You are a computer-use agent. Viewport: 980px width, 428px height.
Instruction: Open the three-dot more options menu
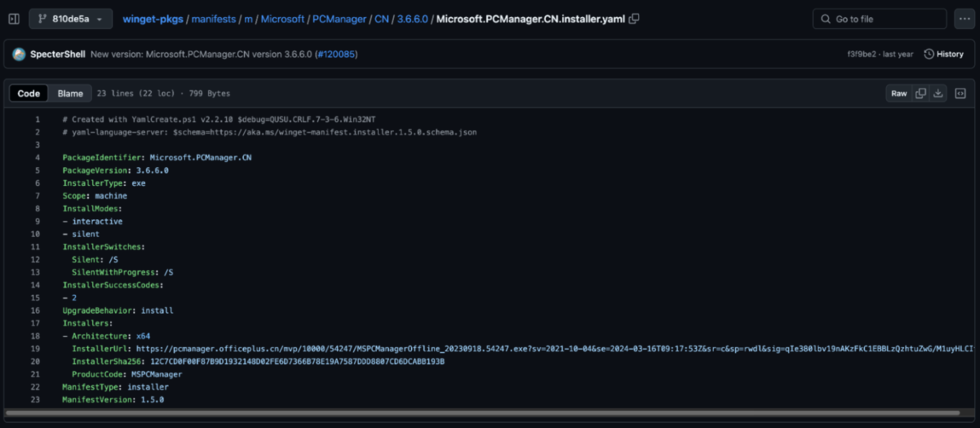click(964, 19)
